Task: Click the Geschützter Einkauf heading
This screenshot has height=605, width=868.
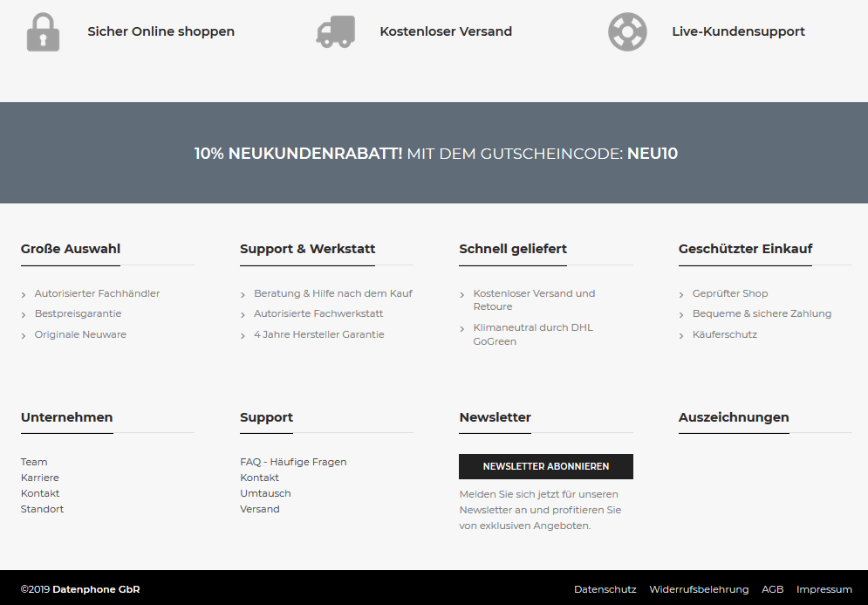Action: (x=745, y=249)
